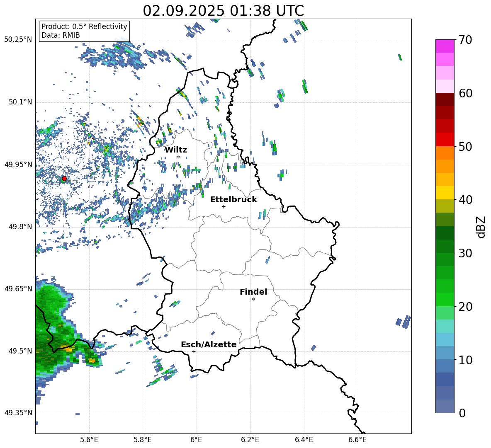This screenshot has width=491, height=448.
Task: Click the colorbar tick value 10
Action: coord(465,360)
